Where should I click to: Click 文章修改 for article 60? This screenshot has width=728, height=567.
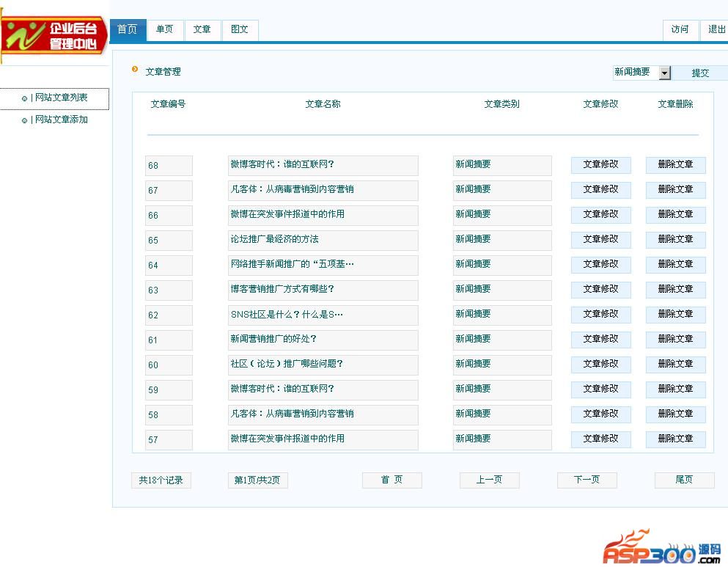[600, 365]
